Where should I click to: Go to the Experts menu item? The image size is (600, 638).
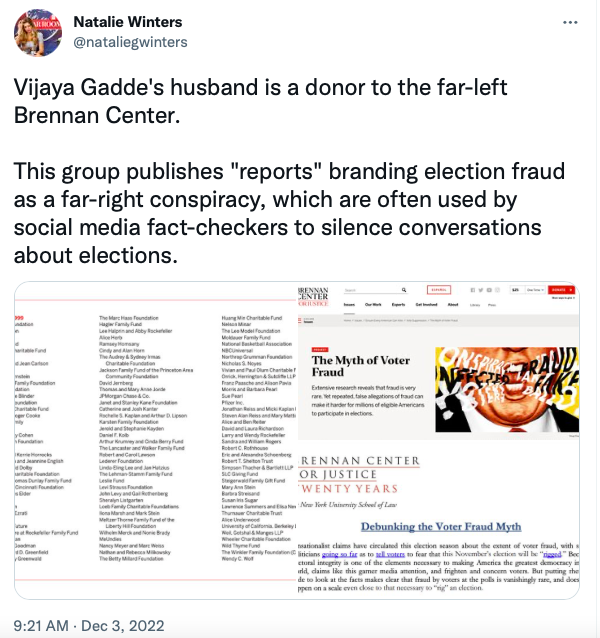(396, 304)
